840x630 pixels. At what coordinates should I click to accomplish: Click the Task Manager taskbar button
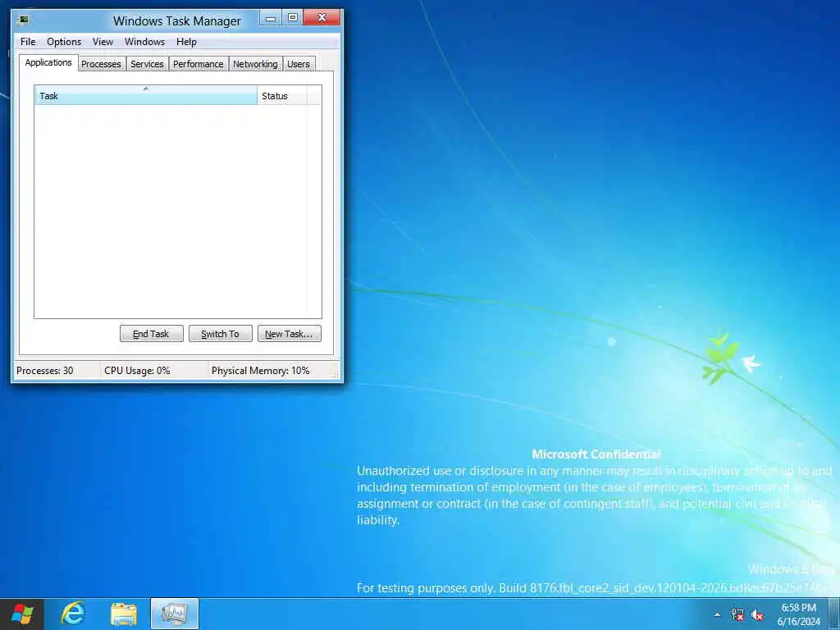pos(175,614)
